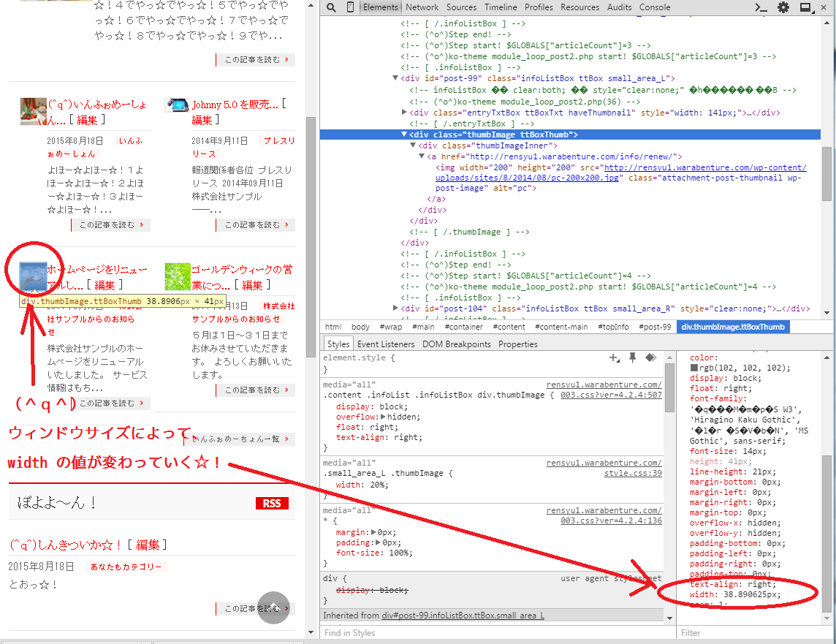The height and width of the screenshot is (644, 836).
Task: Click the pc-200x200.jpg image src link
Action: tap(620, 173)
